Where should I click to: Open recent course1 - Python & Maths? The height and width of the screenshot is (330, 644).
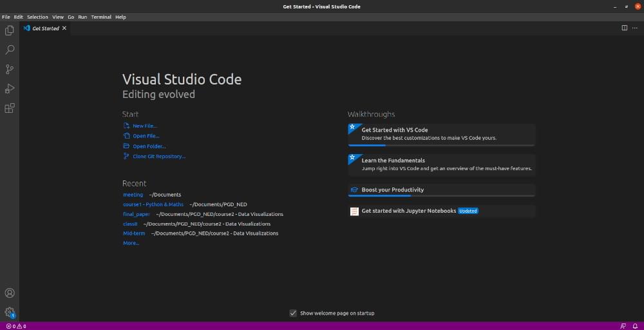(153, 204)
